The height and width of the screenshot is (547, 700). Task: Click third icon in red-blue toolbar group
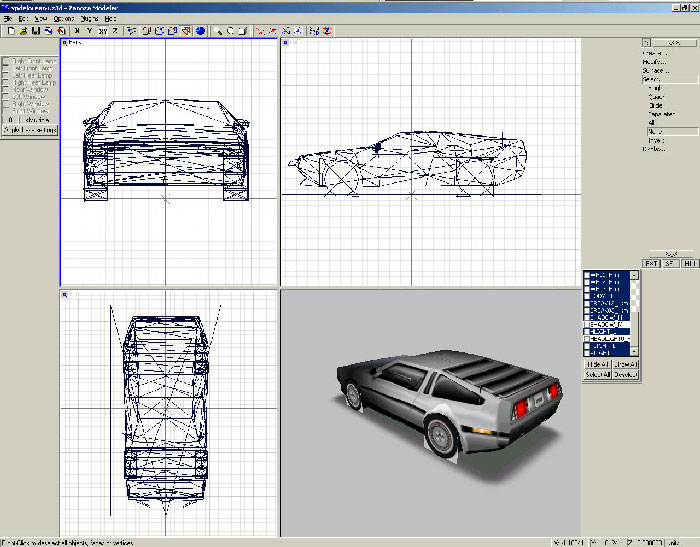(286, 31)
